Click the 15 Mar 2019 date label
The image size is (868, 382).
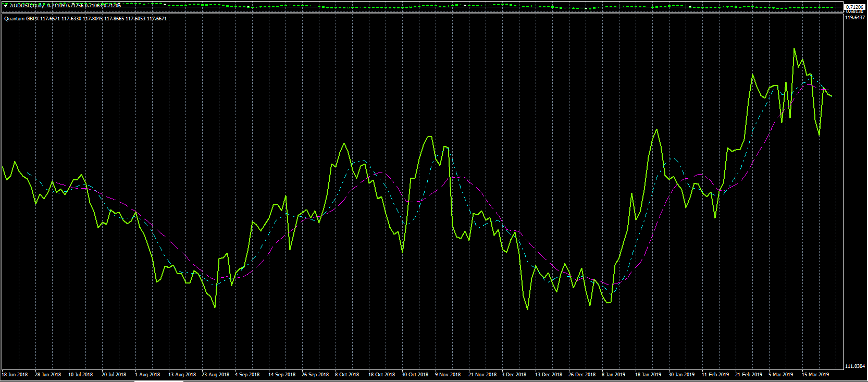coord(815,374)
